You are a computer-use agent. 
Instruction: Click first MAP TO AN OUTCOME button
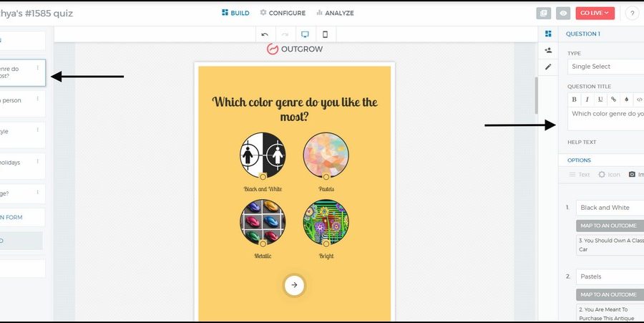pos(610,226)
